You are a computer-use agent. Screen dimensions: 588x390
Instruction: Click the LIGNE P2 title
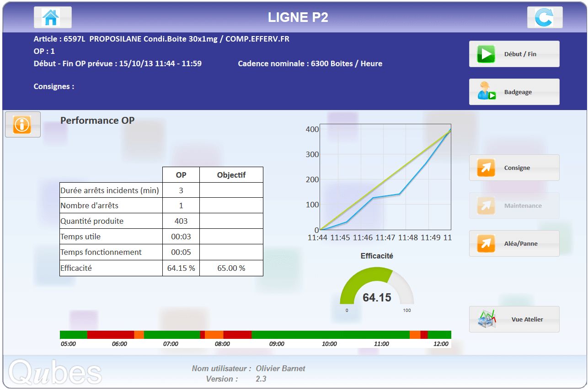[298, 17]
